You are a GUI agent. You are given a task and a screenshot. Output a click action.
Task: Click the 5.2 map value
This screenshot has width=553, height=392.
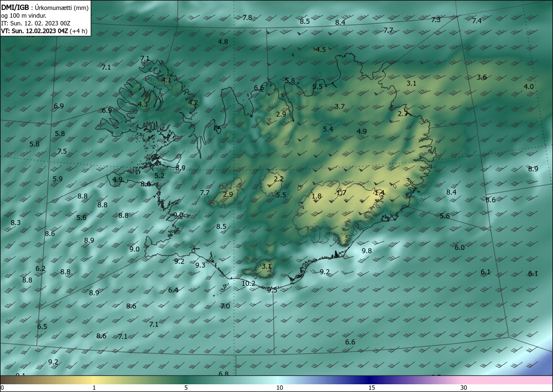tap(159, 175)
